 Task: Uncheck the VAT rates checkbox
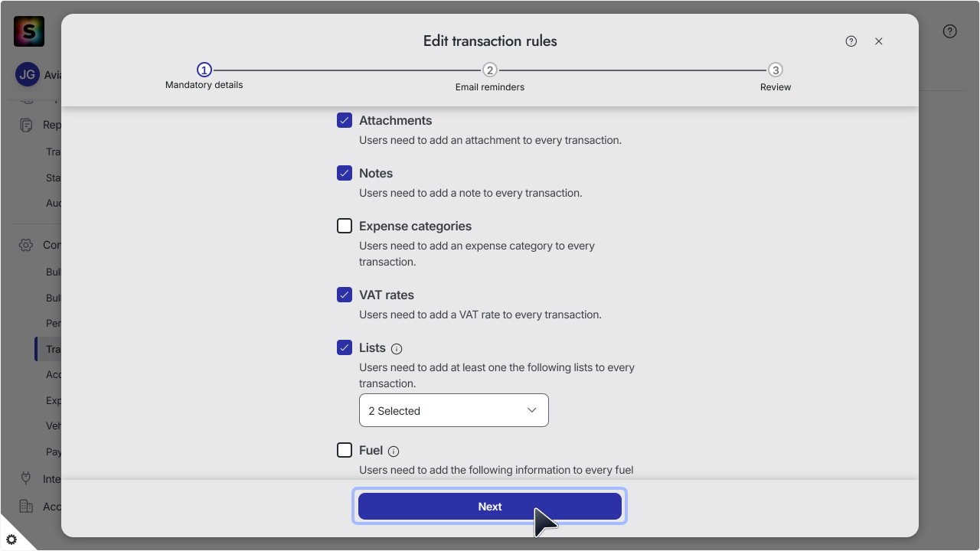[345, 295]
